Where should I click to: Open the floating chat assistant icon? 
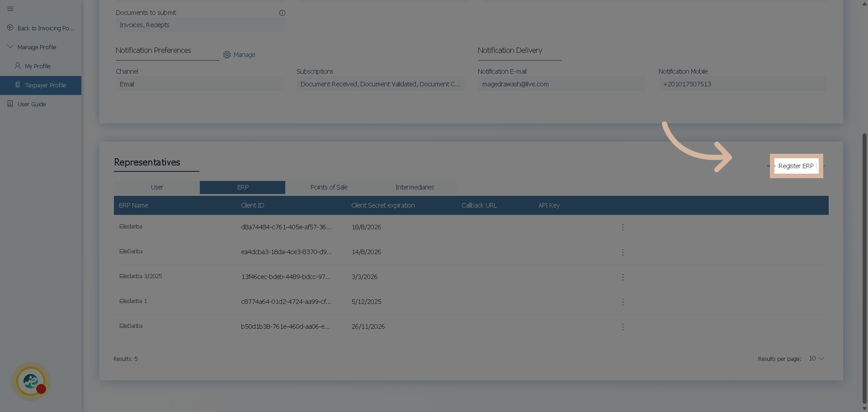click(31, 381)
